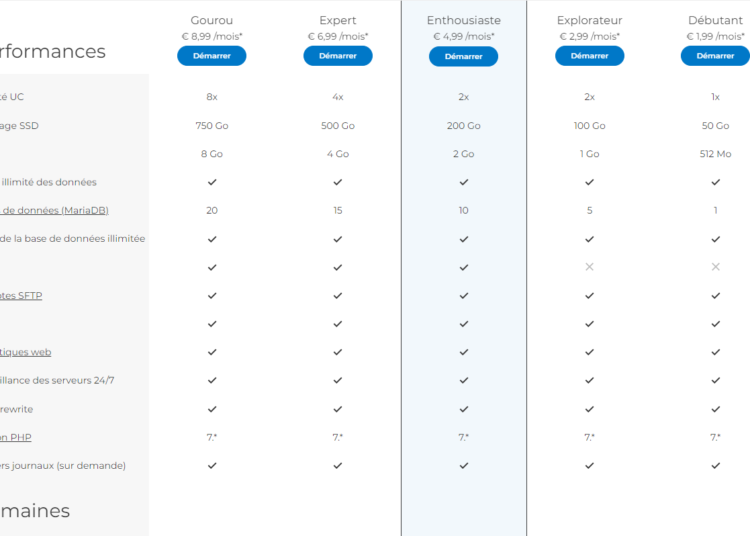The width and height of the screenshot is (750, 536).
Task: Click Débutant's checkmark in the journaux row
Action: pos(715,465)
